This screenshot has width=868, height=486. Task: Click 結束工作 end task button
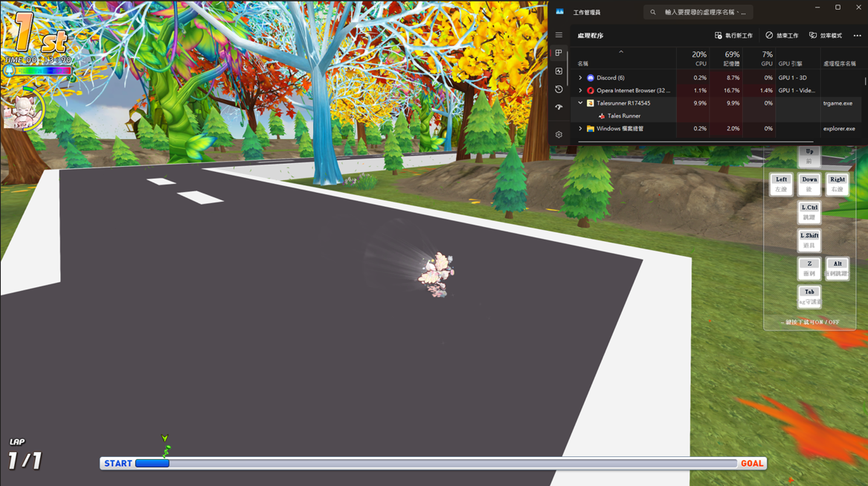coord(782,36)
